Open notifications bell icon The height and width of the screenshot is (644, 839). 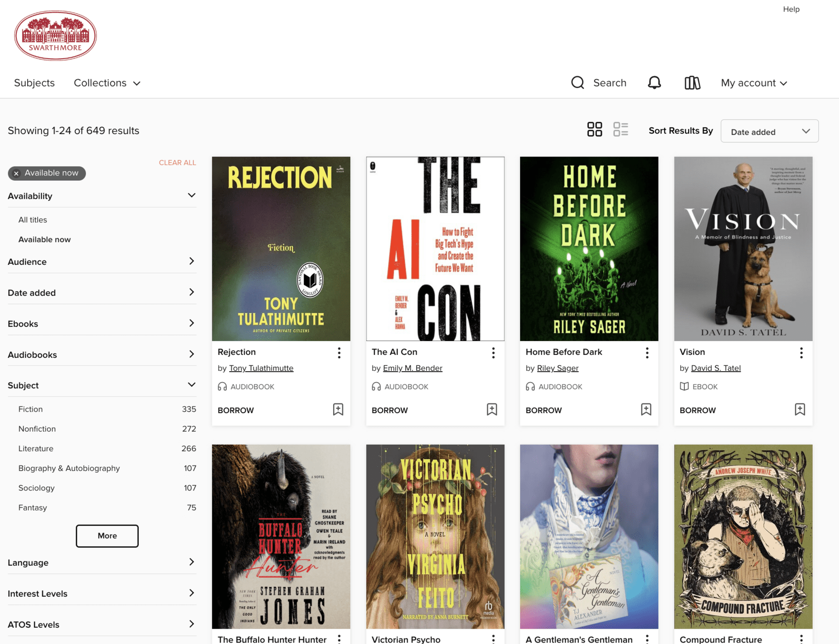click(654, 83)
